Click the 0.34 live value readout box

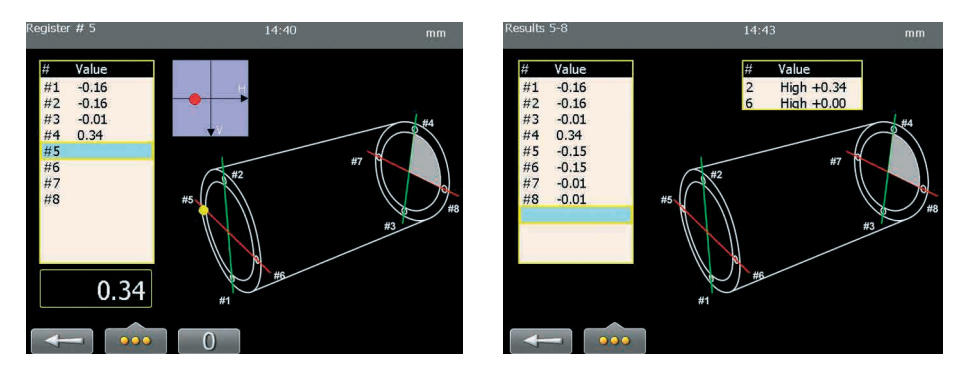[96, 289]
